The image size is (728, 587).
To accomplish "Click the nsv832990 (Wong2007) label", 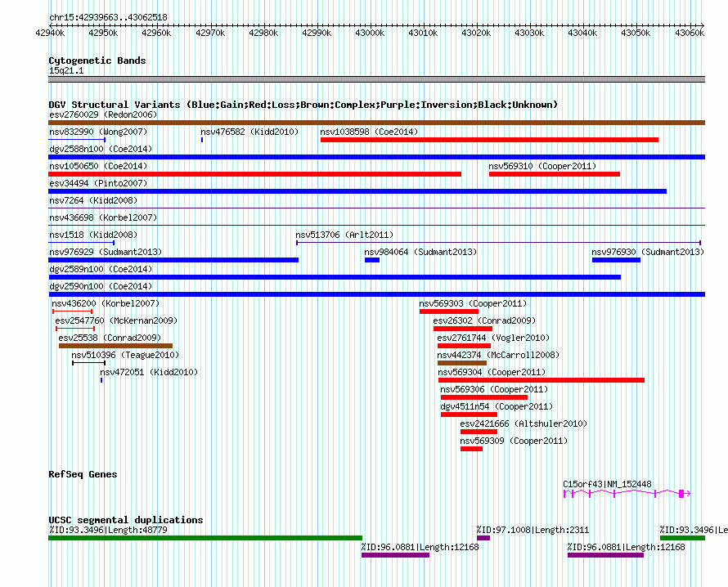I will click(x=98, y=132).
